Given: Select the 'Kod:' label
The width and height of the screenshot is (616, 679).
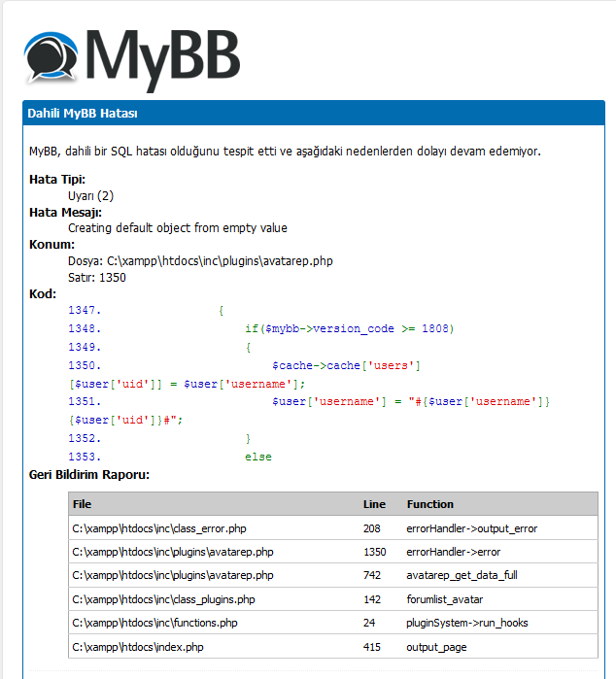Looking at the screenshot, I should pos(43,294).
